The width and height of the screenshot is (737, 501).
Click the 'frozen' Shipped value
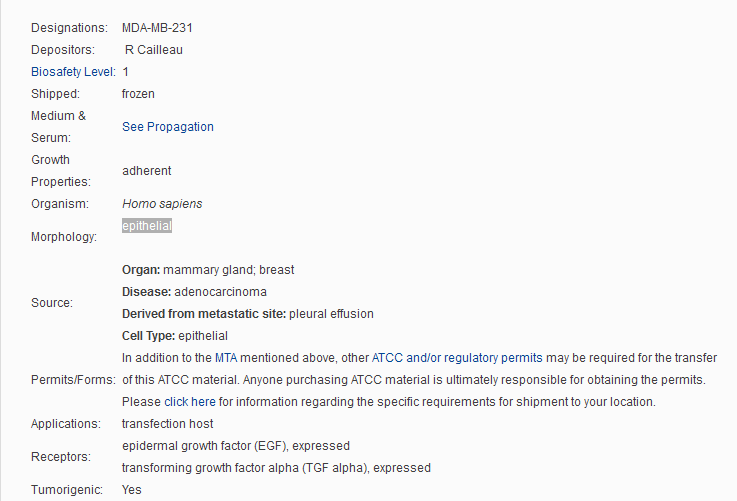(x=138, y=94)
